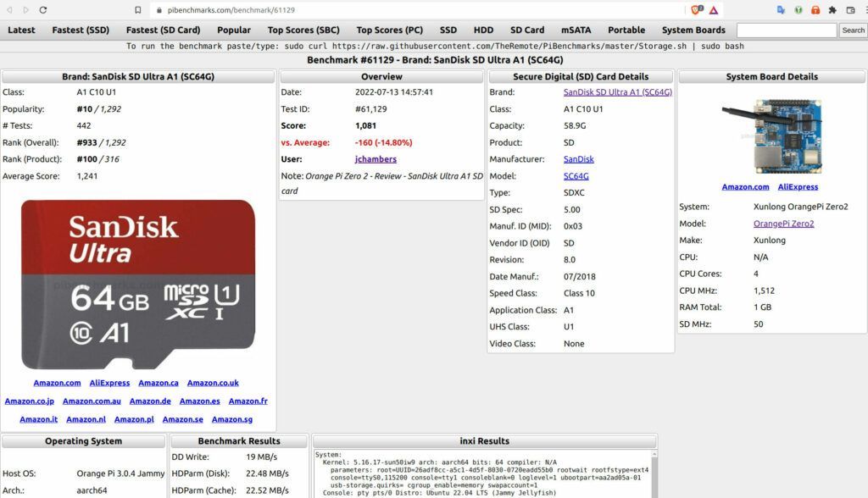View Top Scores (PC)

[x=390, y=30]
